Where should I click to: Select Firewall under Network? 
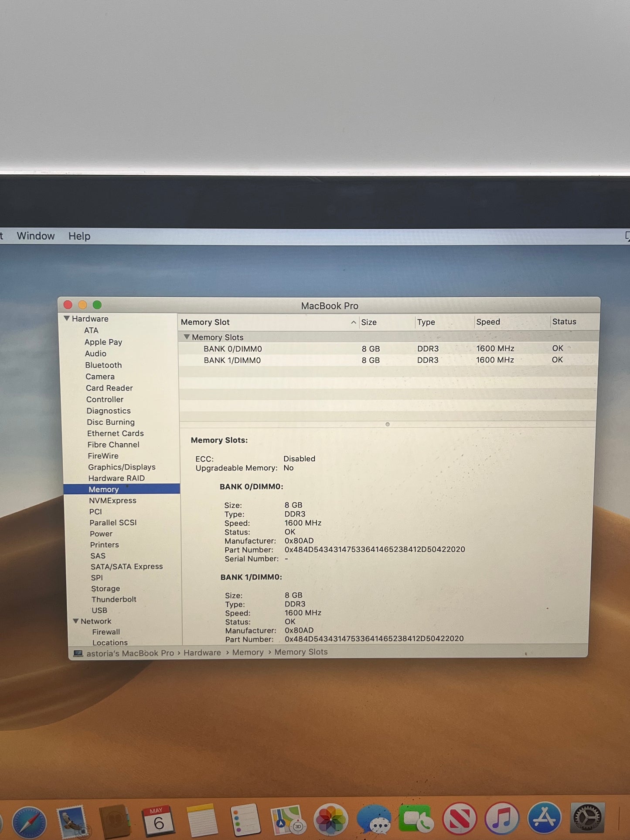106,632
